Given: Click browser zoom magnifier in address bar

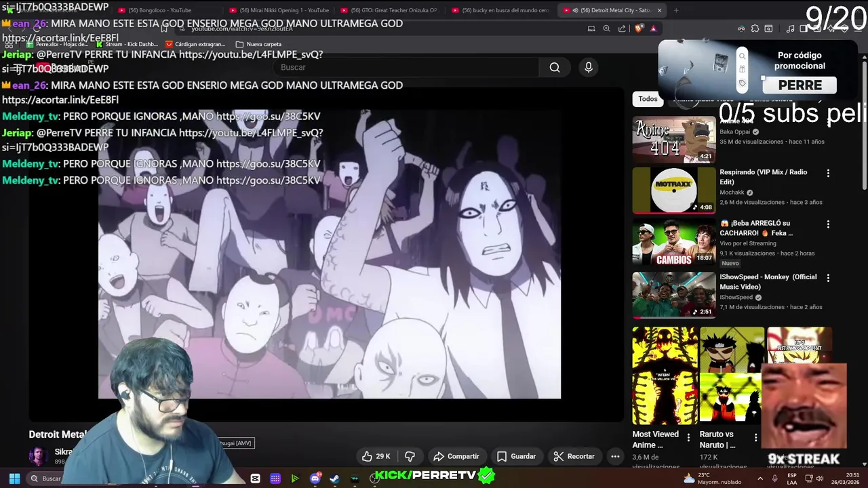Looking at the screenshot, I should pos(606,28).
